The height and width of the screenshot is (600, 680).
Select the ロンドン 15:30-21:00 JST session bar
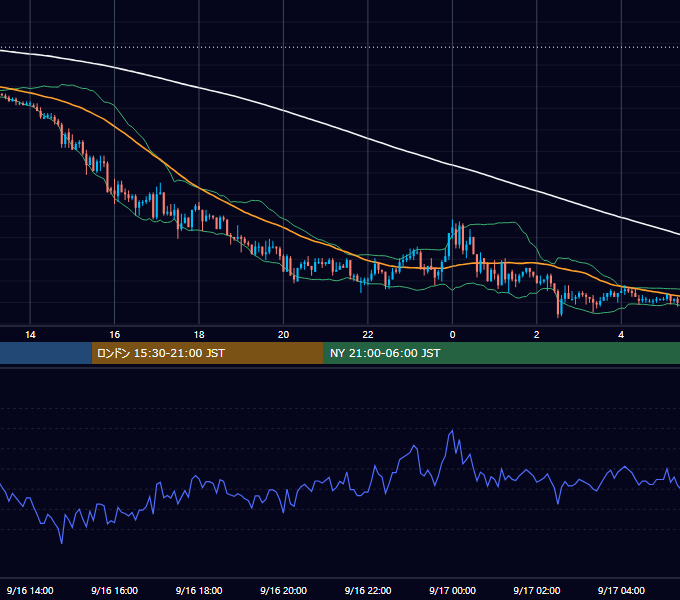click(x=207, y=353)
